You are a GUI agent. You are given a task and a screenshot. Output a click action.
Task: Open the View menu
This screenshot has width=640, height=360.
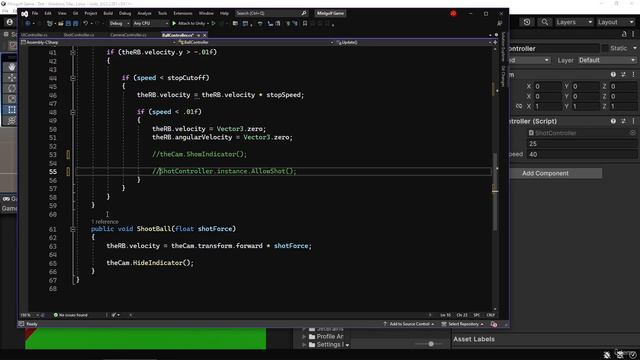(62, 13)
